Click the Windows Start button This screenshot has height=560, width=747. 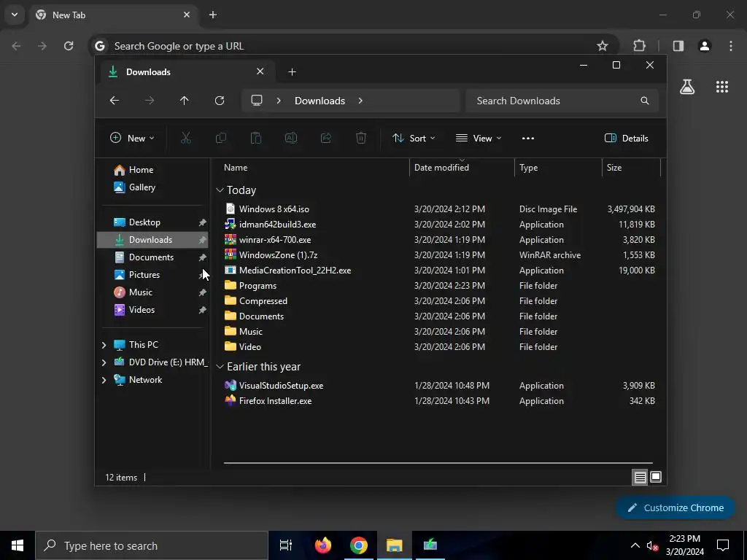(x=18, y=545)
